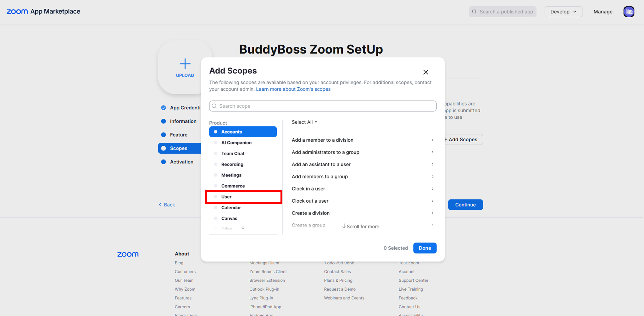Image resolution: width=644 pixels, height=316 pixels.
Task: Open the Blog footer link
Action: (179, 263)
